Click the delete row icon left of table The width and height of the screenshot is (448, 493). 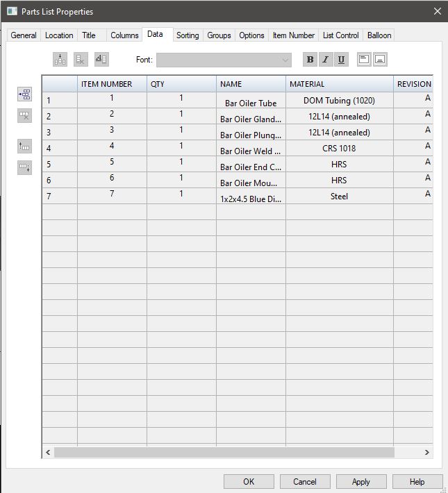tap(24, 116)
